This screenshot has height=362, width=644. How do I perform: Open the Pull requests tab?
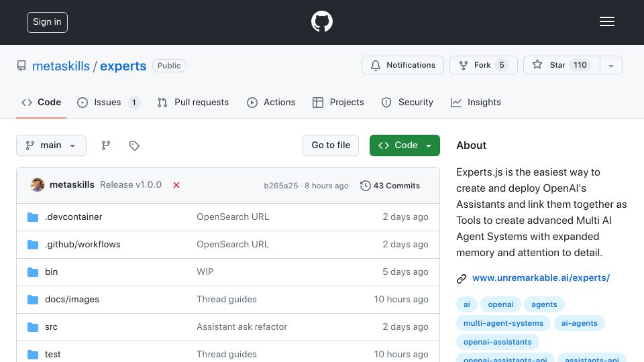tap(193, 102)
